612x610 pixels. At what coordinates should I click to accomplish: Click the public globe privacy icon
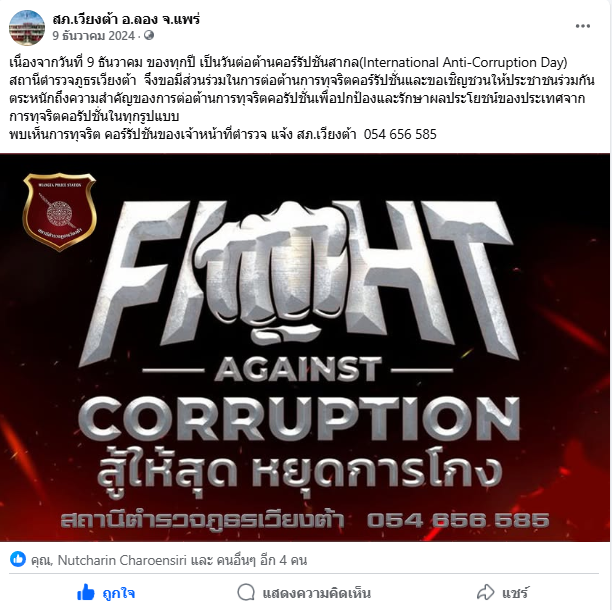tap(149, 36)
